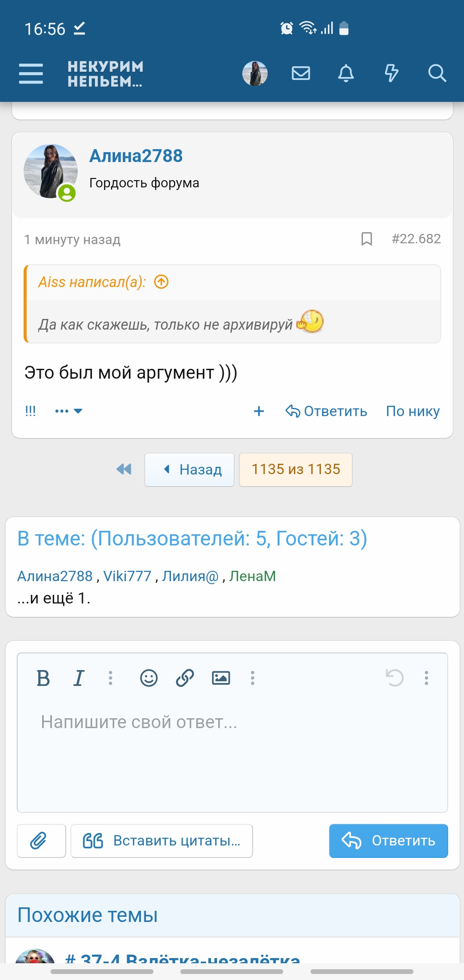The width and height of the screenshot is (464, 980).
Task: Open Viki777's profile
Action: point(127,576)
